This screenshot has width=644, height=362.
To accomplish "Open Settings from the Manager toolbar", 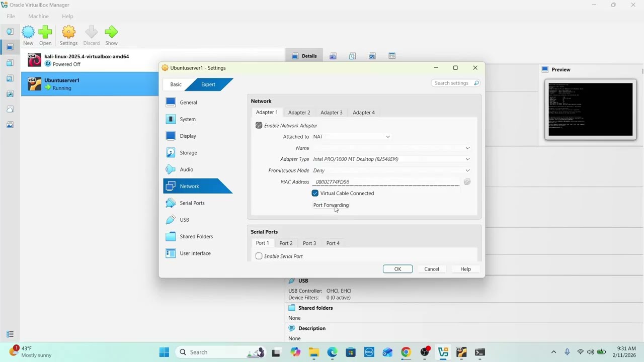I will point(68,36).
